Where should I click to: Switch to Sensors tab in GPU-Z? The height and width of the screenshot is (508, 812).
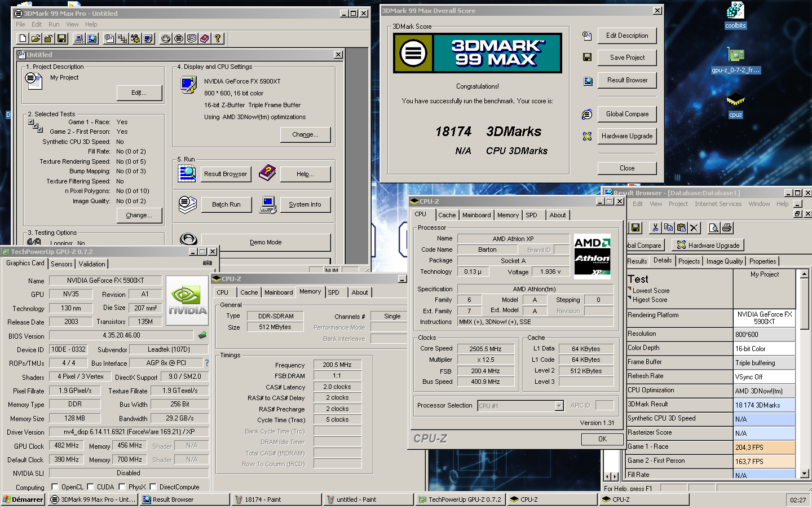point(61,264)
